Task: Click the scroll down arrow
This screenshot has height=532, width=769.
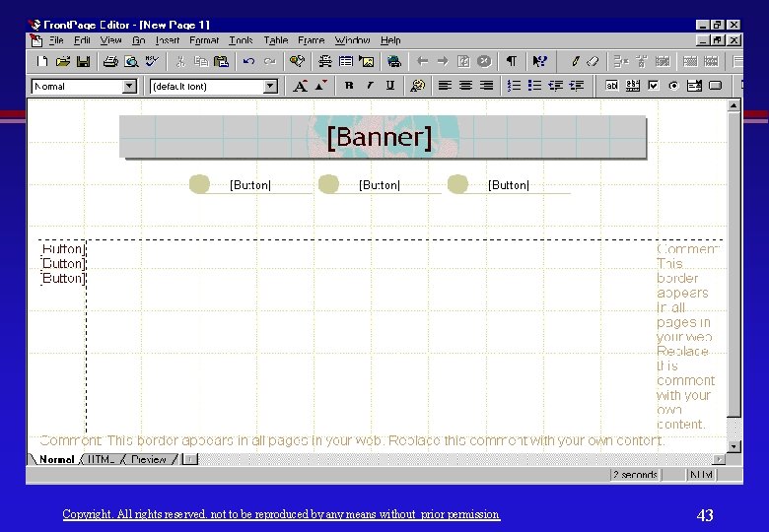Action: click(734, 446)
